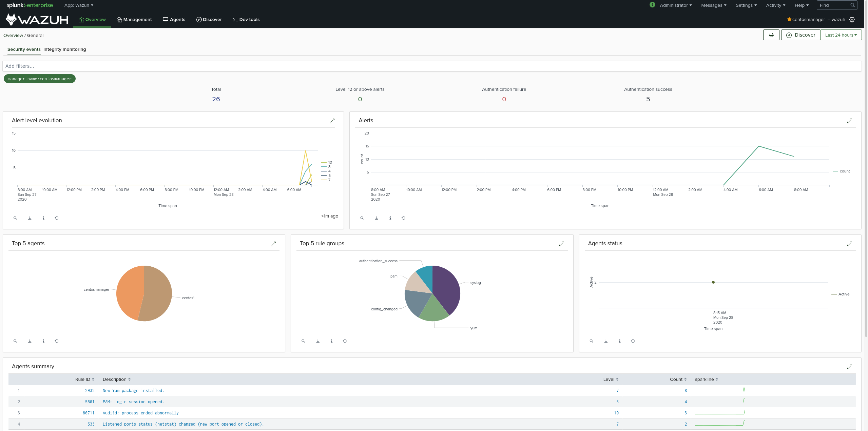Click the Discover button
The image size is (868, 431).
pos(801,35)
